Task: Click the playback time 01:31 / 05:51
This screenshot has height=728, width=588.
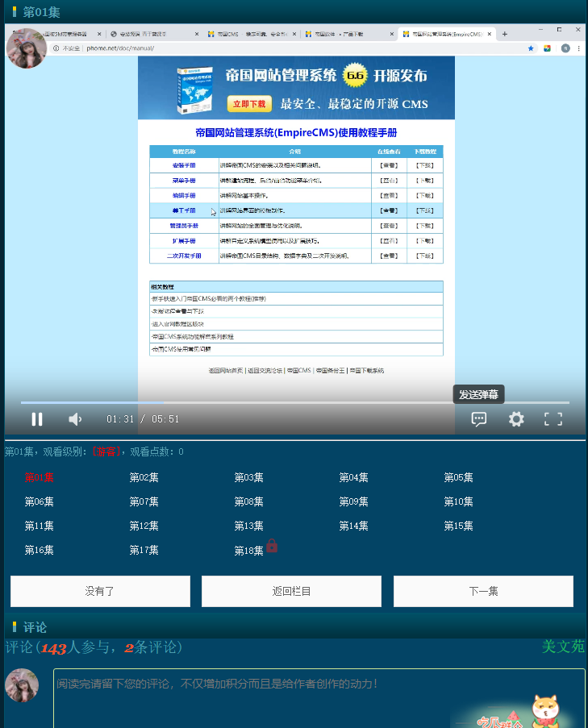Action: (x=143, y=419)
